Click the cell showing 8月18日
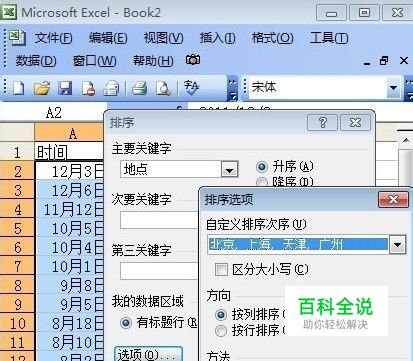The width and height of the screenshot is (413, 361). (x=69, y=323)
